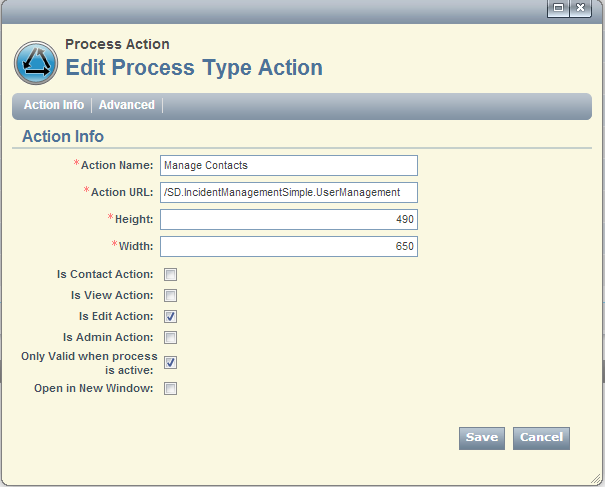Grab the dialog resize grip corner
605x487 pixels.
[x=596, y=479]
